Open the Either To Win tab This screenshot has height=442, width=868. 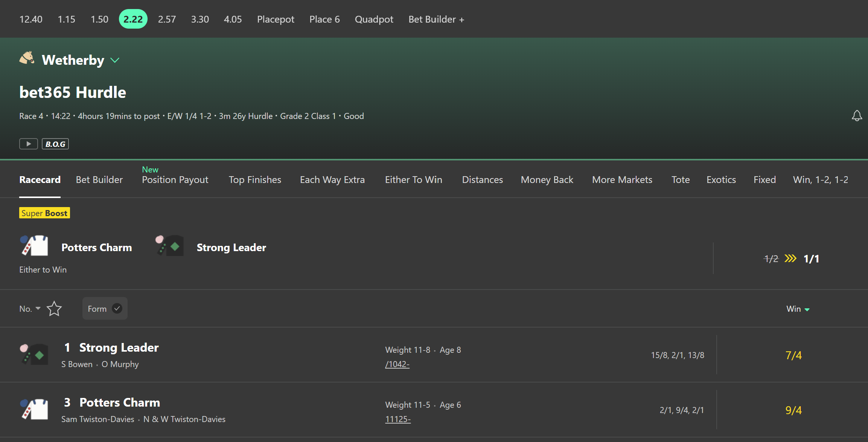click(x=414, y=180)
